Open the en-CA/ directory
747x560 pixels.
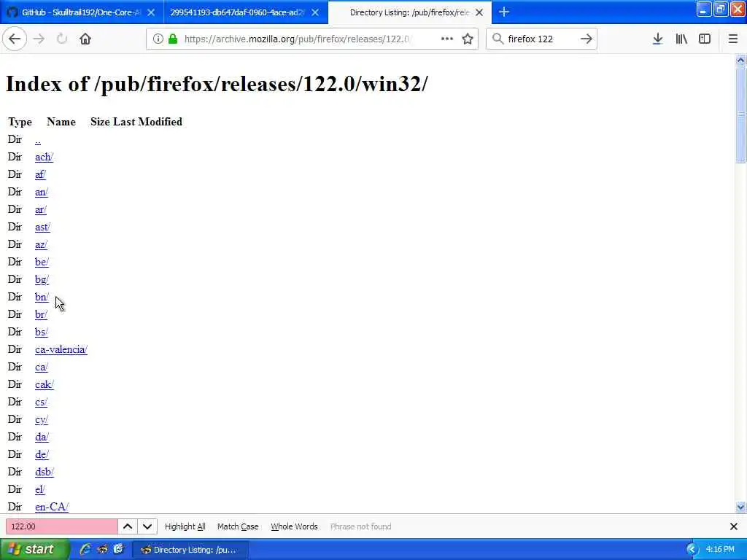point(52,507)
